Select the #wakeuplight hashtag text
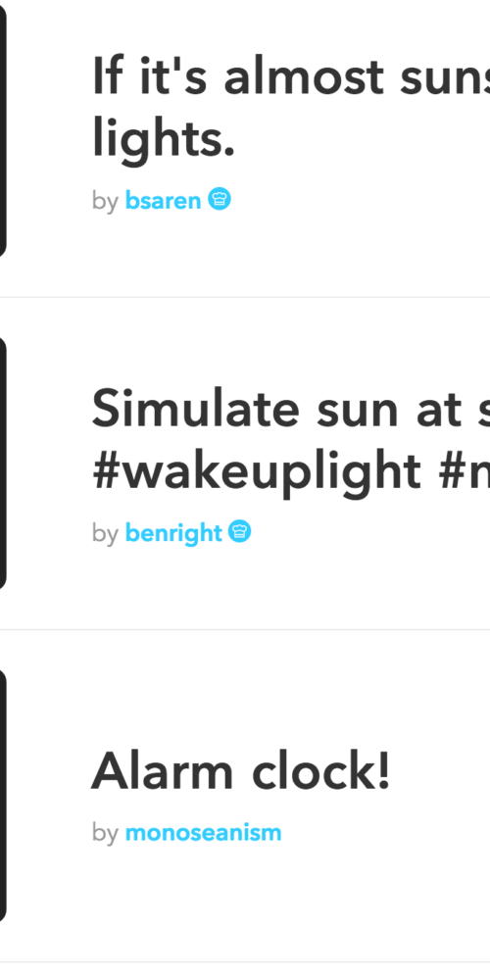Viewport: 490px width, 980px height. (x=256, y=470)
